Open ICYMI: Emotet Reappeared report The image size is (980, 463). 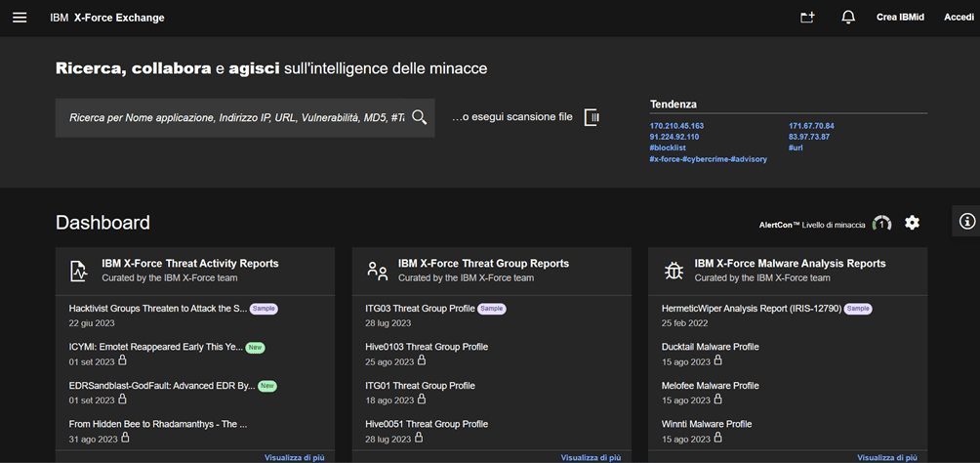pos(155,347)
